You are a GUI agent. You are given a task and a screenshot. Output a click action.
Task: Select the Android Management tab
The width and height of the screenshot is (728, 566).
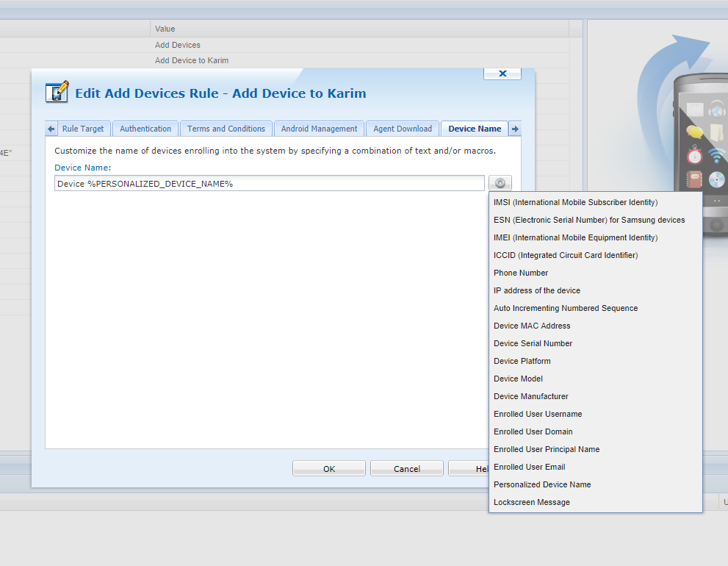319,129
